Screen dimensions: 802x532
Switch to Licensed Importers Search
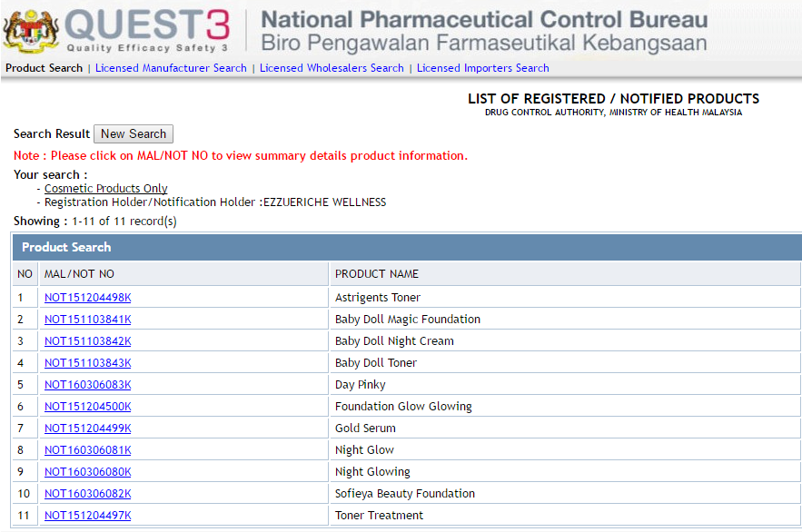click(x=482, y=68)
